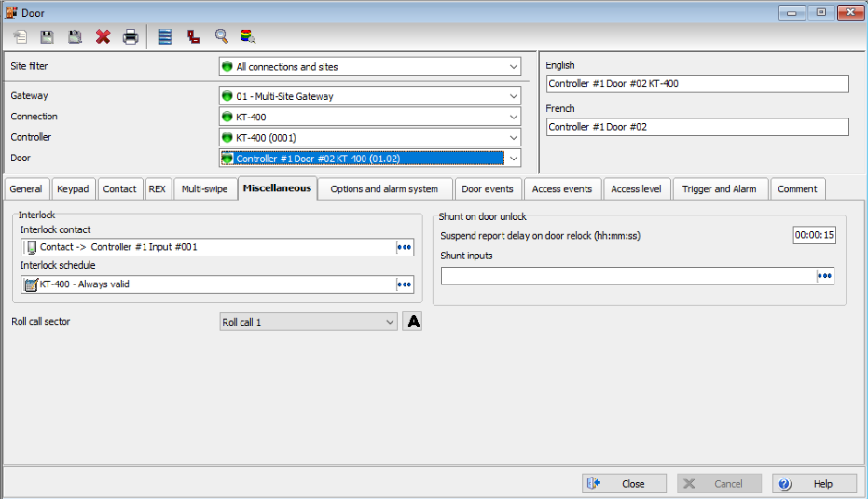Open the Options and alarm system tab
The width and height of the screenshot is (868, 499).
click(384, 189)
